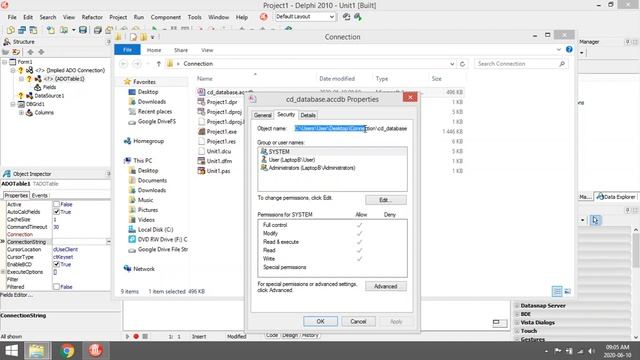Select the cd_database.accdb file icon

point(201,92)
